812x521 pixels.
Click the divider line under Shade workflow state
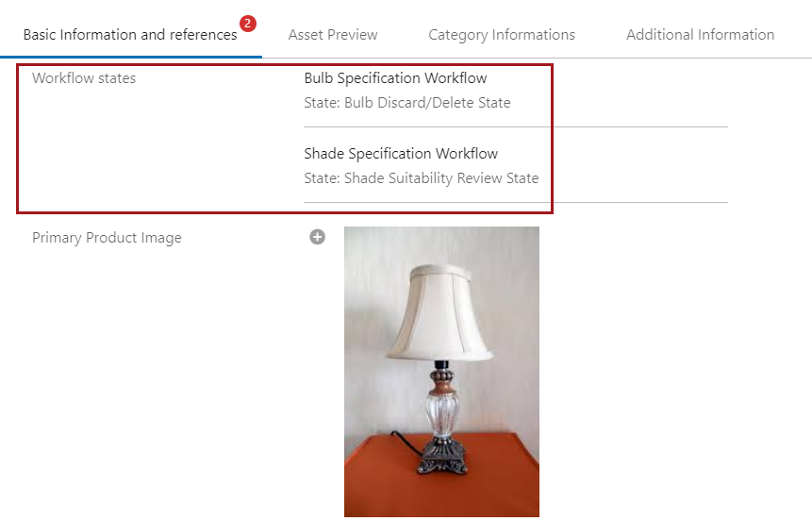(x=516, y=202)
